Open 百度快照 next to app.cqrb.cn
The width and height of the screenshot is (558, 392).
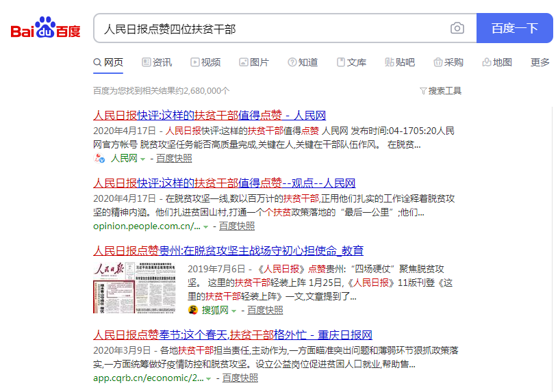(240, 378)
